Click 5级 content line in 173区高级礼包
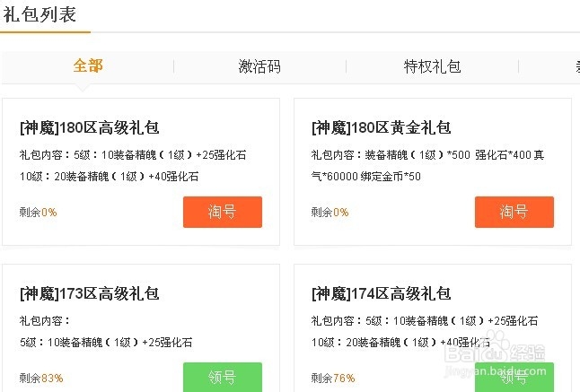Viewport: 580px width, 392px height. tap(106, 342)
